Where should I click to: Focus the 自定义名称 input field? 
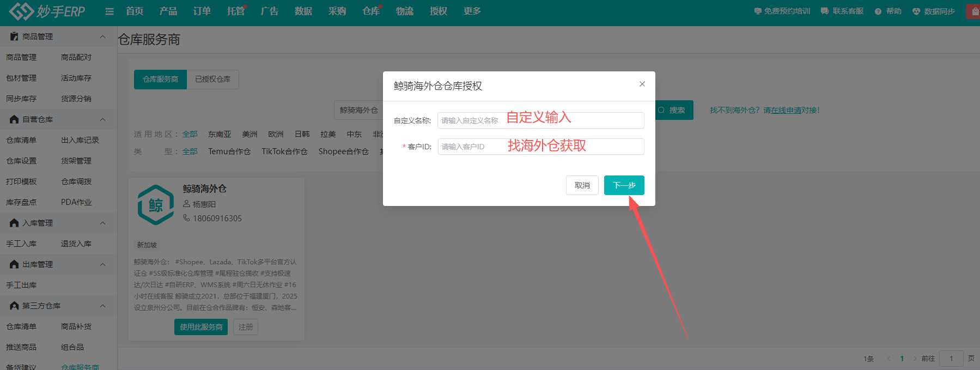(x=540, y=120)
